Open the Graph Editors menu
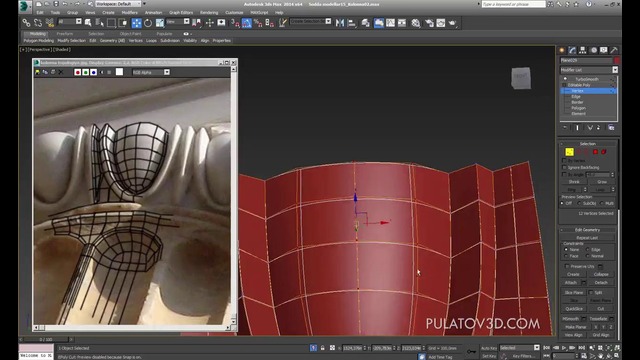Viewport: 640px width, 360px height. point(181,13)
